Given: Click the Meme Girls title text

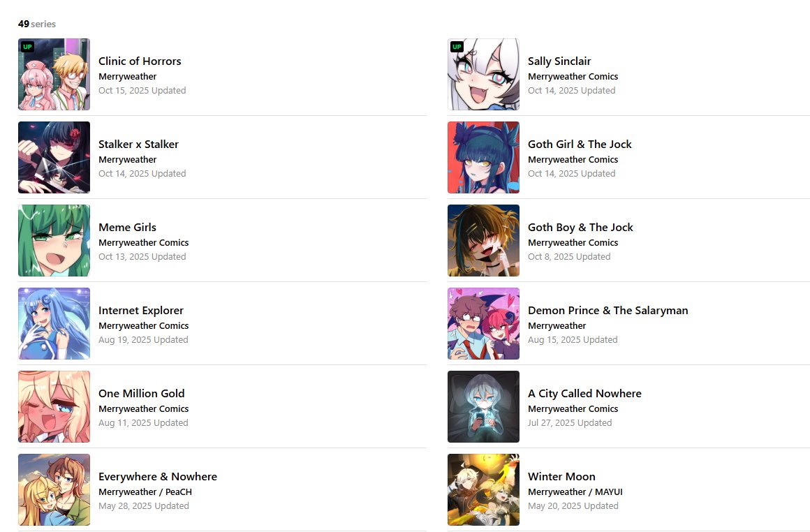Looking at the screenshot, I should coord(127,228).
